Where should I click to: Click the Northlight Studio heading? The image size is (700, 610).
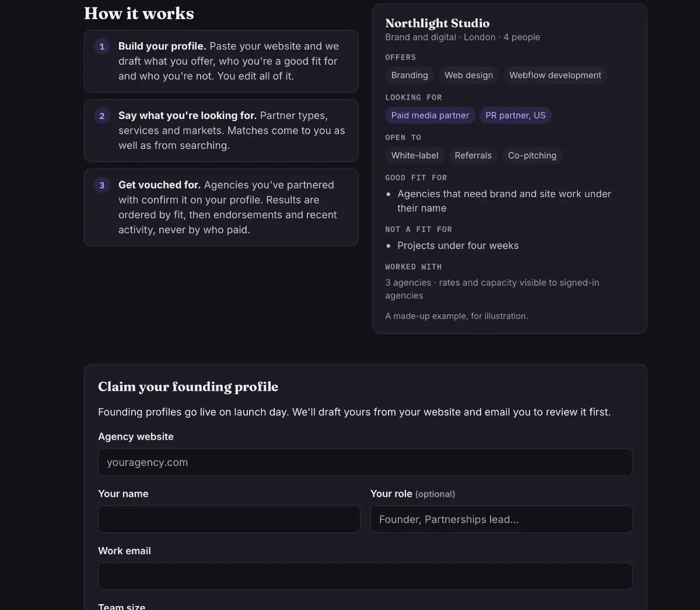point(437,23)
